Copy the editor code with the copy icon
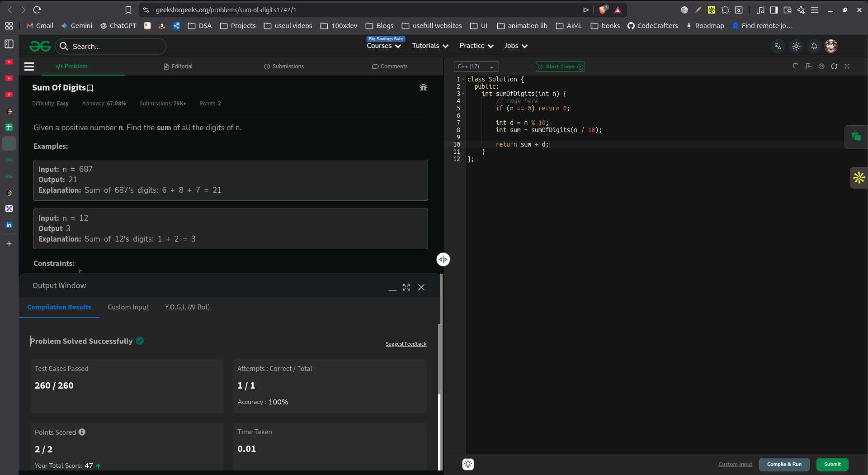 point(796,66)
